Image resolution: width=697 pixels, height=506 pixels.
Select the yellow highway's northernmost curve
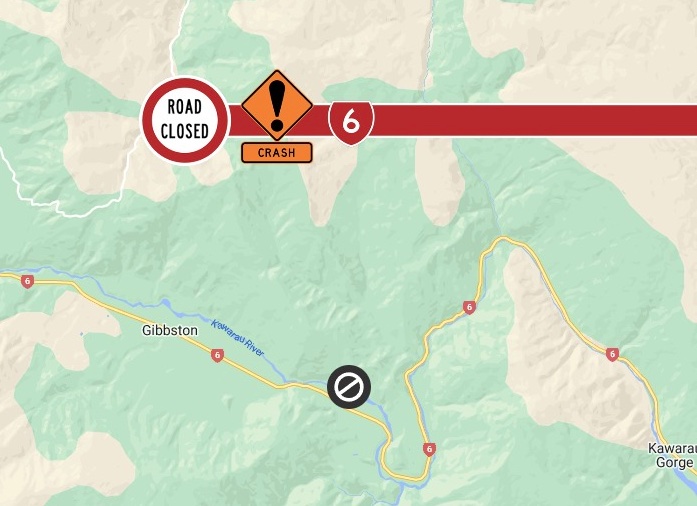[503, 240]
